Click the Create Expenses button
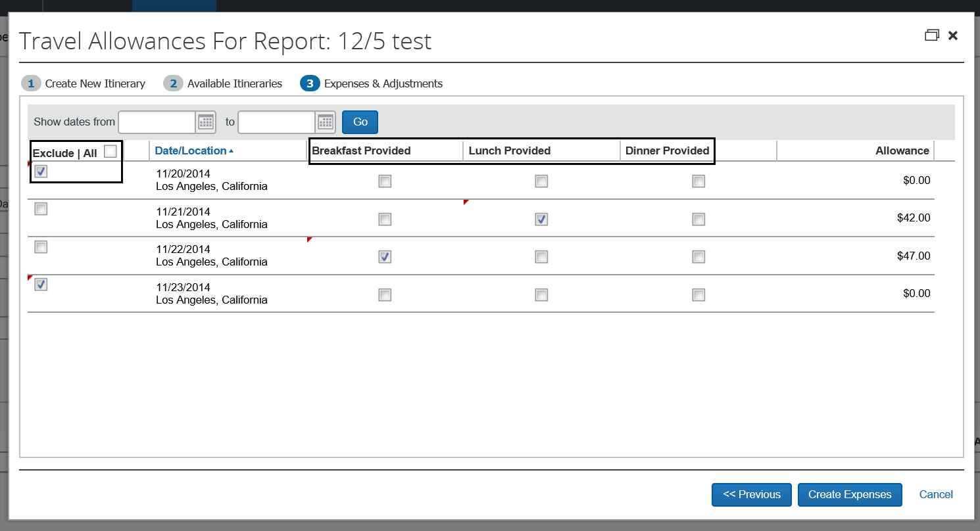The height and width of the screenshot is (531, 980). pos(849,494)
